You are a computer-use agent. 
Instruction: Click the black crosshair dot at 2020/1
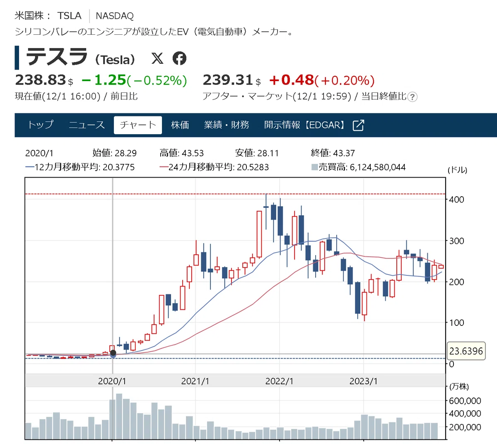(113, 353)
